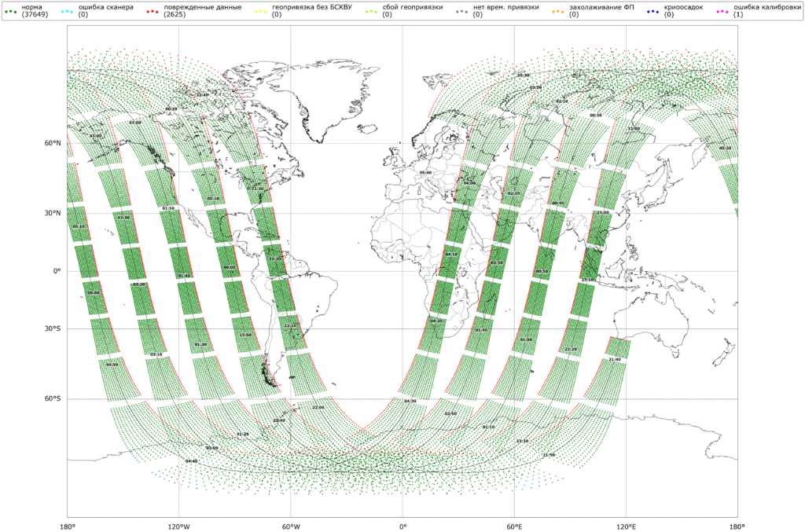Screen dimensions: 805x532
Task: Click the 05:40 time marker over Europe
Action: pos(425,173)
